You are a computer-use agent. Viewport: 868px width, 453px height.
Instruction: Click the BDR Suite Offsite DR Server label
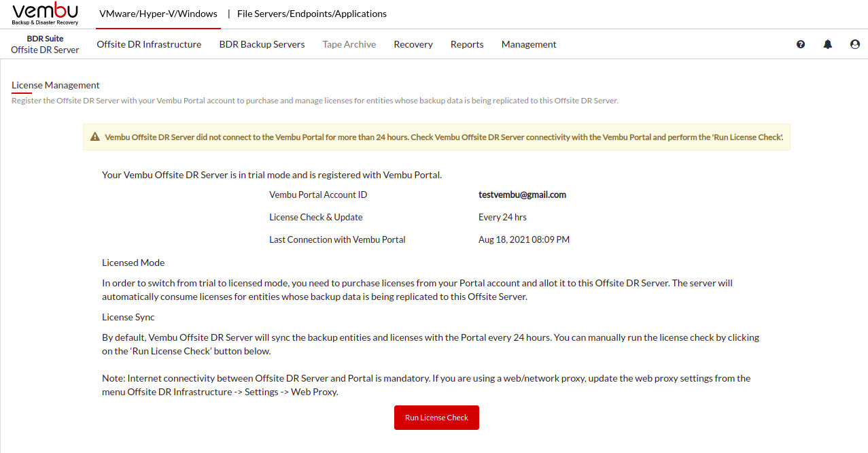point(45,44)
